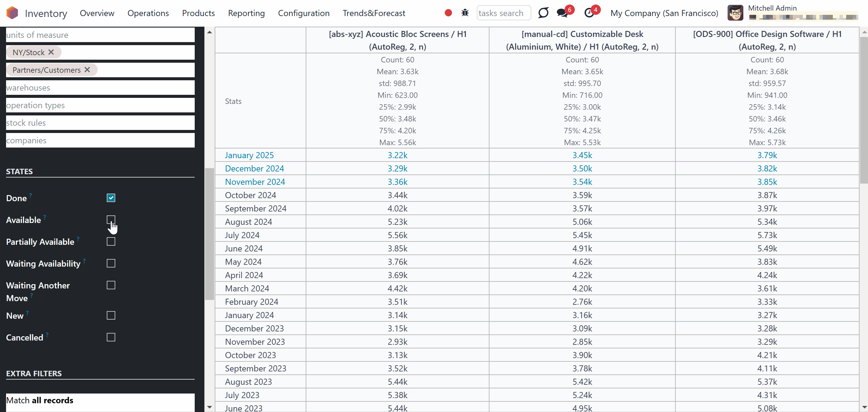Screen dimensions: 868x412
Task: Open the Reporting menu
Action: [246, 13]
